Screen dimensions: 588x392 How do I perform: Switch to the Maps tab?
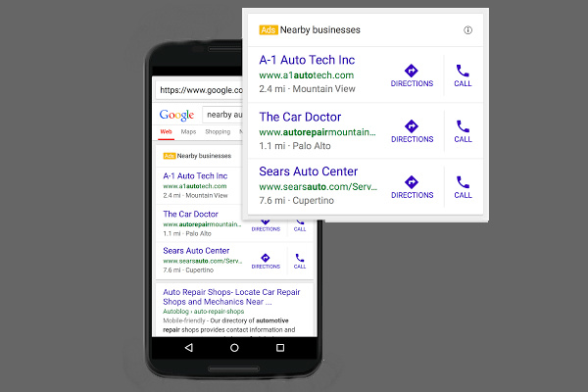(x=188, y=131)
